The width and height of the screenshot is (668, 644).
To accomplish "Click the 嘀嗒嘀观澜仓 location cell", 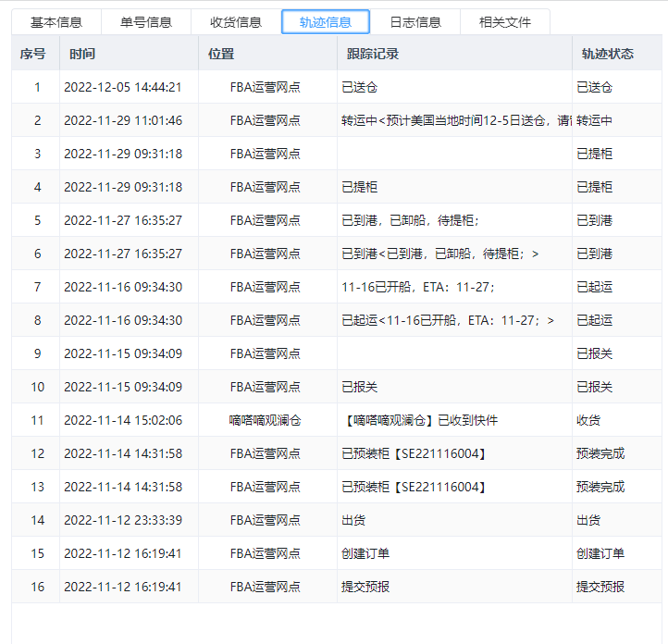I will pyautogui.click(x=266, y=420).
